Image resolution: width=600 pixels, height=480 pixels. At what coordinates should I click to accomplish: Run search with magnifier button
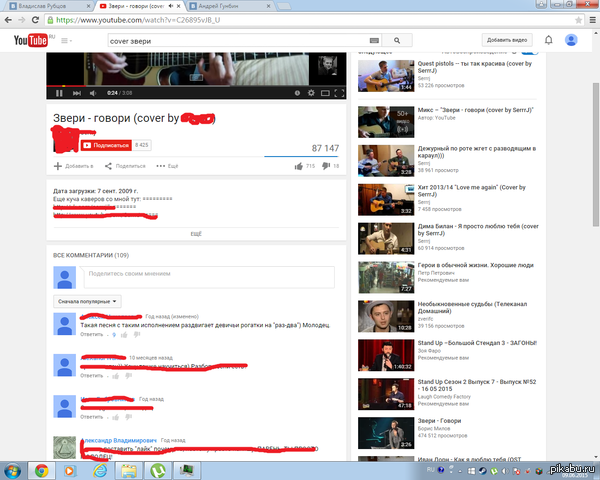(397, 40)
